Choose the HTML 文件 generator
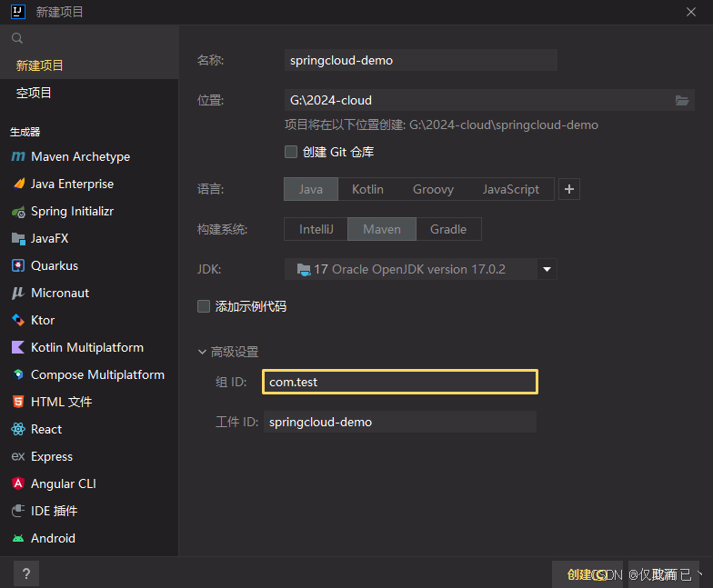 [x=89, y=402]
